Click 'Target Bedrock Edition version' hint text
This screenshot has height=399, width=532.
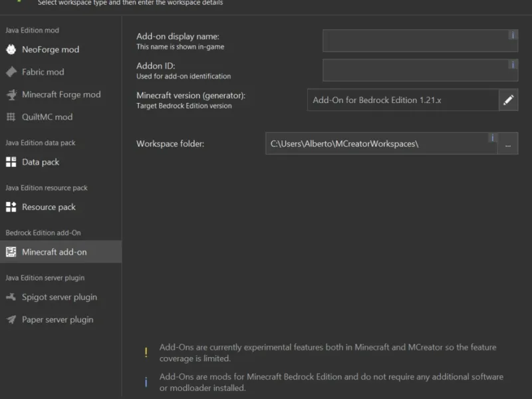tap(184, 106)
